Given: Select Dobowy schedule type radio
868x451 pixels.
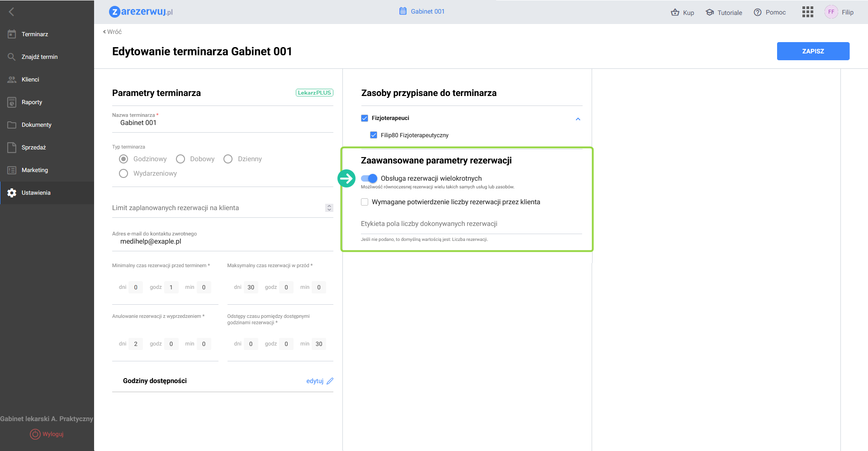Looking at the screenshot, I should coord(180,159).
